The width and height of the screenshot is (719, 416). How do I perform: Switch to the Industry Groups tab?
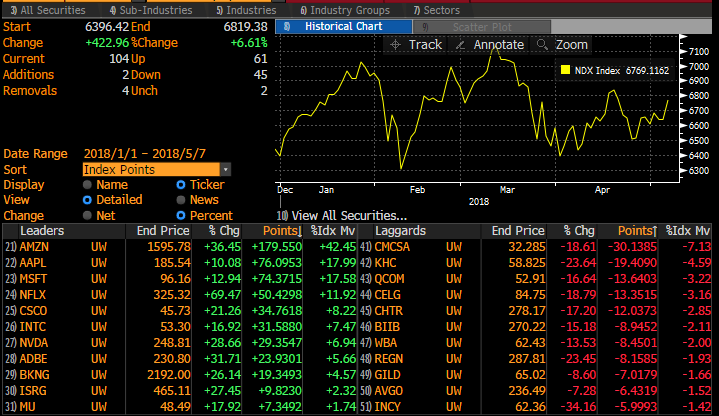tap(345, 10)
